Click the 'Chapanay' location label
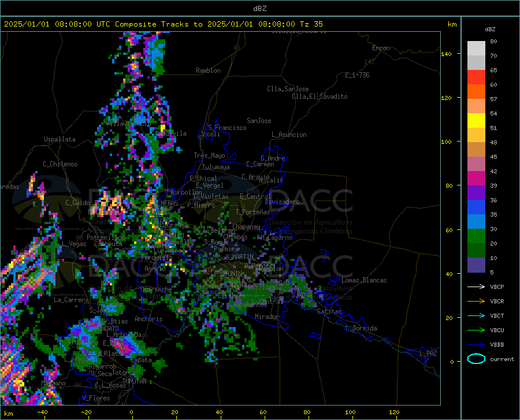The height and width of the screenshot is (420, 520). click(246, 226)
